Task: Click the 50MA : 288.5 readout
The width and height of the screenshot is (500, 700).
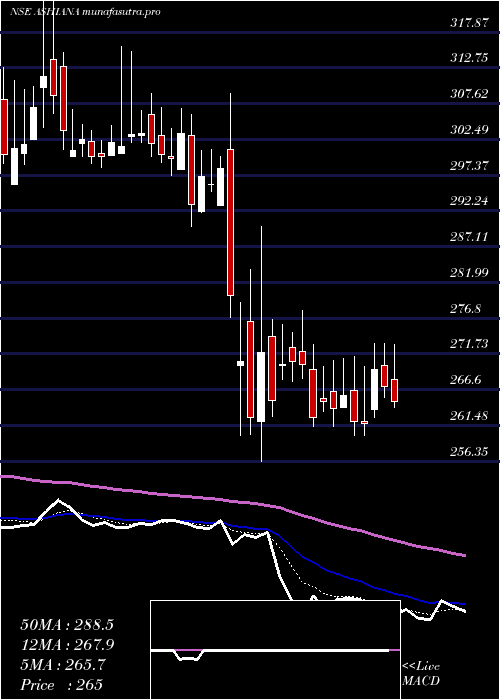Action: 67,625
